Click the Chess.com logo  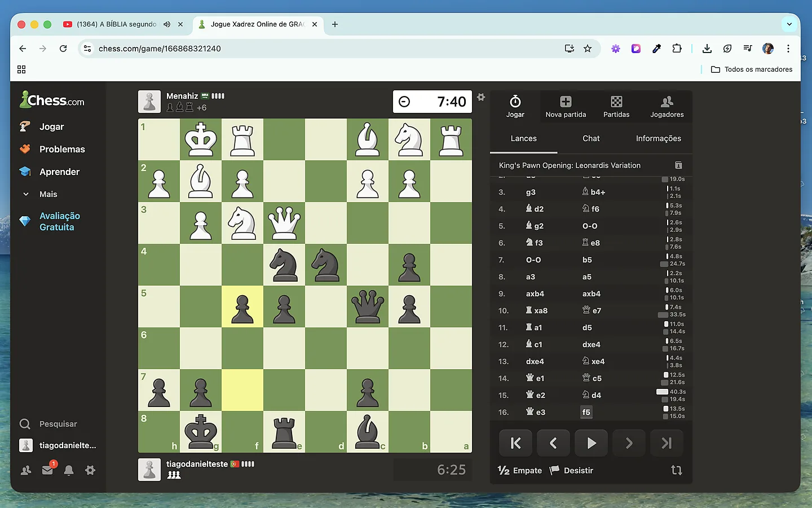coord(52,100)
